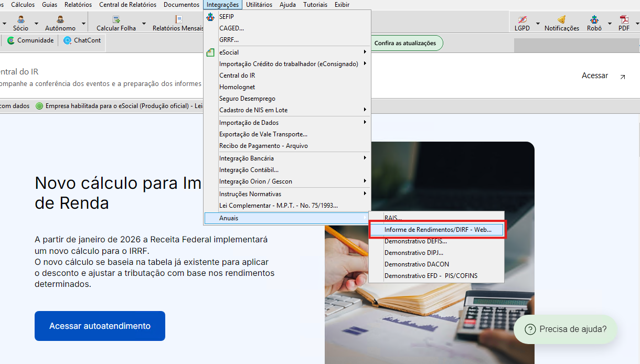Screen dimensions: 640x364
Task: Select Demonstrativo DEFIS... entry
Action: pyautogui.click(x=436, y=241)
